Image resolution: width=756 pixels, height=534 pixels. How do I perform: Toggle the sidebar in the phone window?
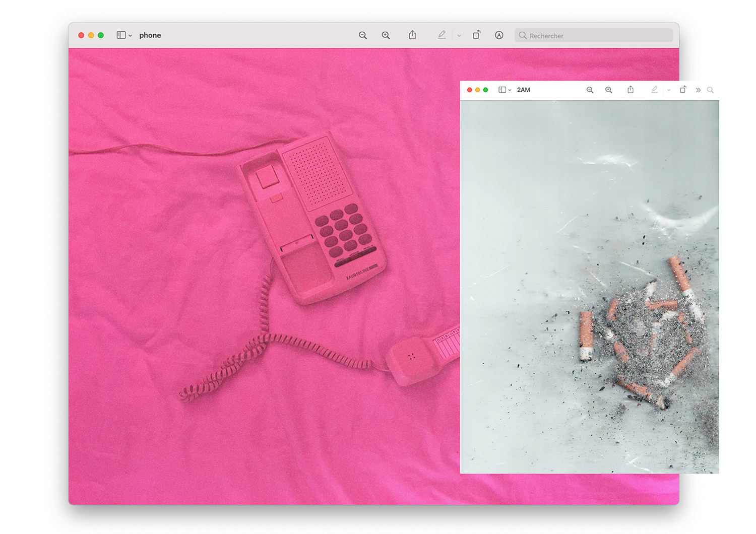coord(121,35)
